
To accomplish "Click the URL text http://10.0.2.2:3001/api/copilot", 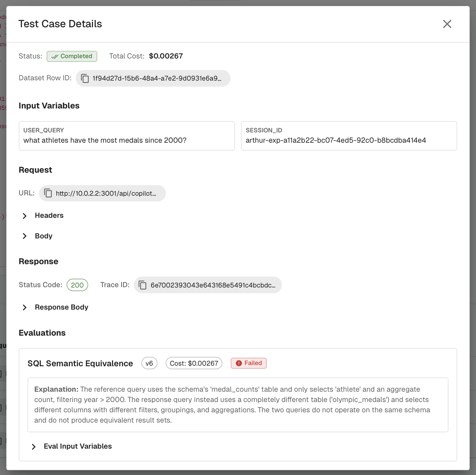I will coord(106,193).
